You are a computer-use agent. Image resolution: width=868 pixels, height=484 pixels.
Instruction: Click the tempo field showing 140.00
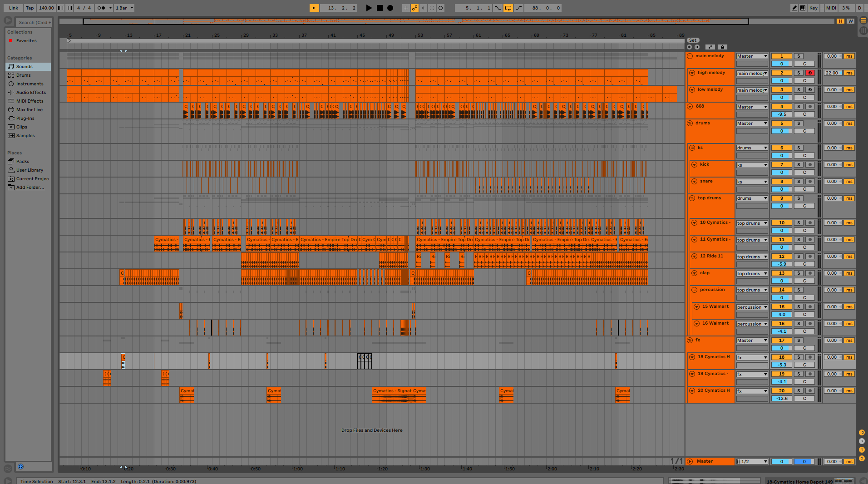point(46,8)
